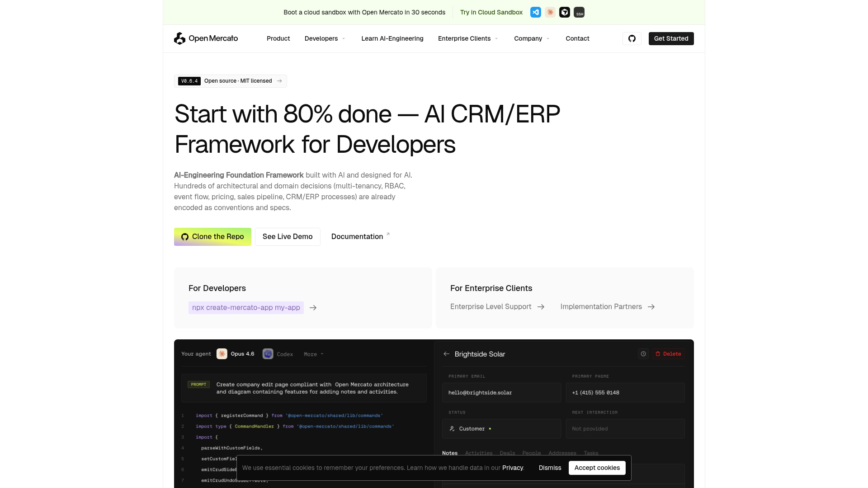Click the PROMPT label badge

tap(198, 385)
